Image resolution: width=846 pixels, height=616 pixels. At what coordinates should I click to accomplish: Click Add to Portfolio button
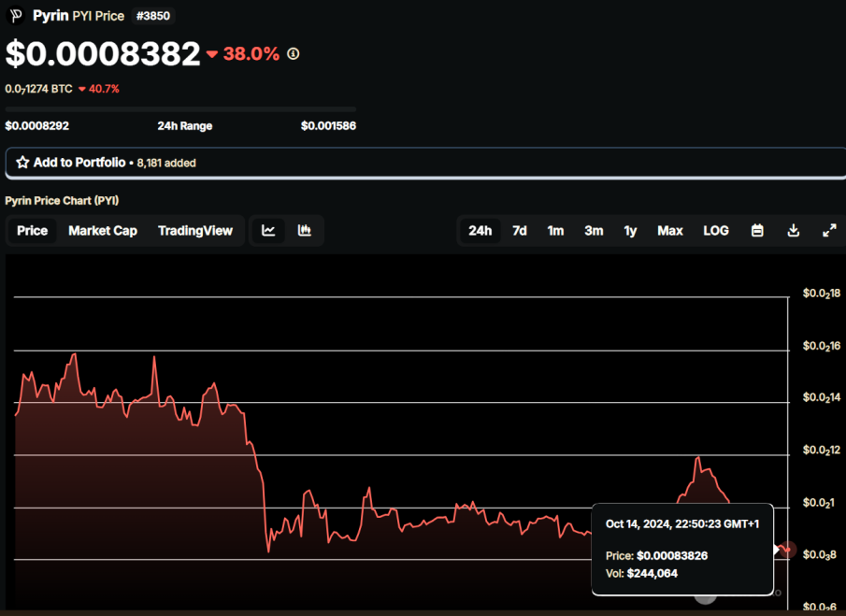(425, 163)
